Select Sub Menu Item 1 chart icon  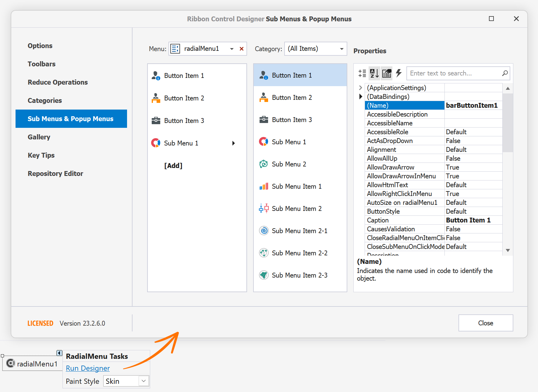264,186
